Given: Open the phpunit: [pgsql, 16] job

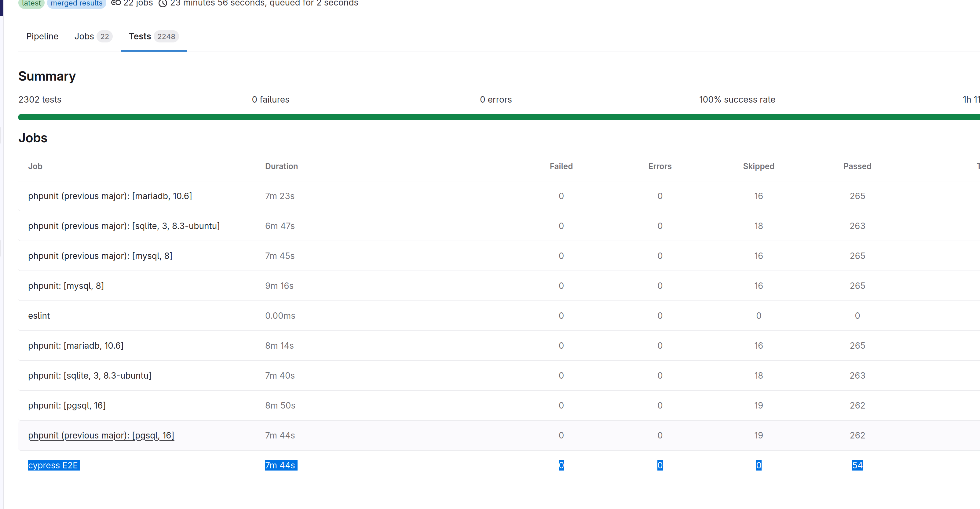Looking at the screenshot, I should (x=67, y=405).
